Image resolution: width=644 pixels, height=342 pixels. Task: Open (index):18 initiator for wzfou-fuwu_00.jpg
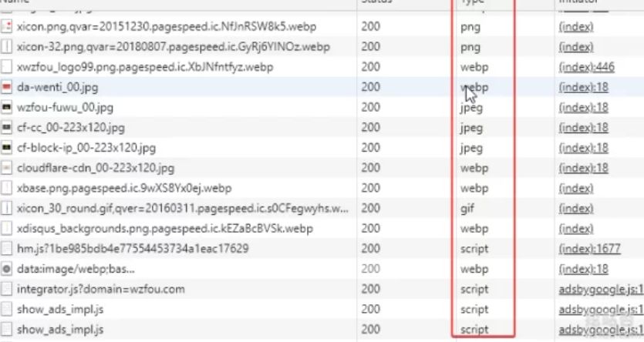pyautogui.click(x=583, y=107)
